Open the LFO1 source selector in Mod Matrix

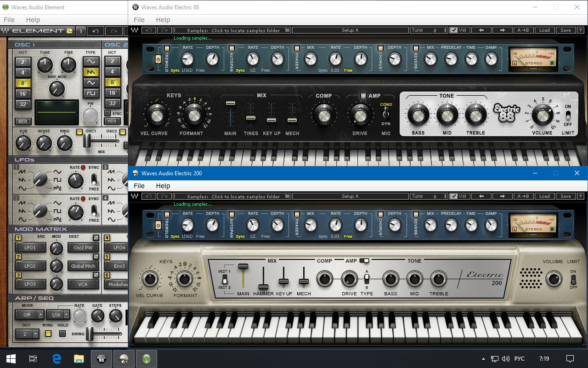(30, 247)
